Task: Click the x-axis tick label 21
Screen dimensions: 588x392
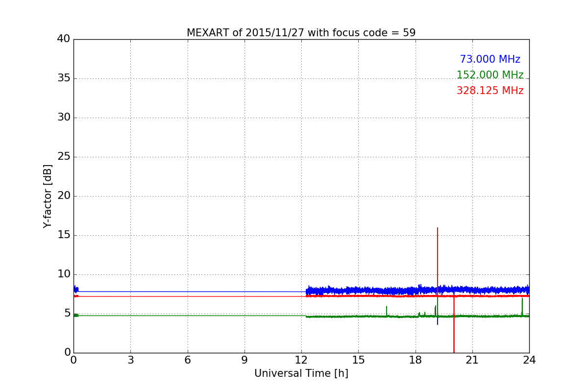Action: point(472,360)
